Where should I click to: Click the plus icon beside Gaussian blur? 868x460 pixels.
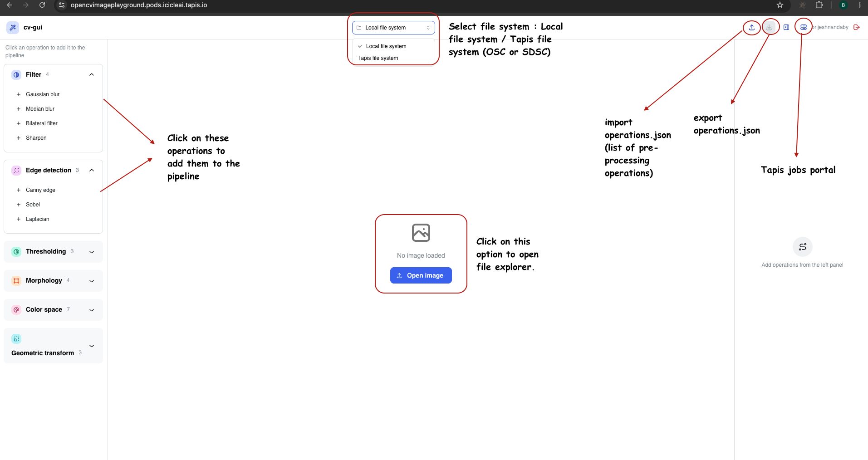point(19,94)
